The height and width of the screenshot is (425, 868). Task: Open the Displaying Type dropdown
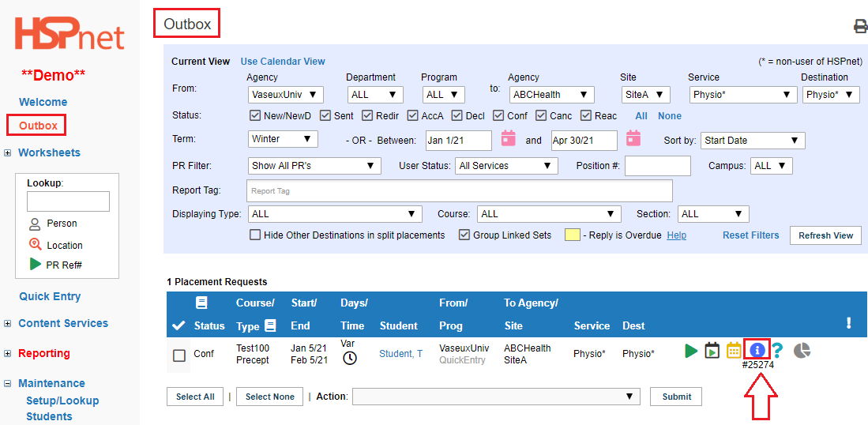point(335,213)
